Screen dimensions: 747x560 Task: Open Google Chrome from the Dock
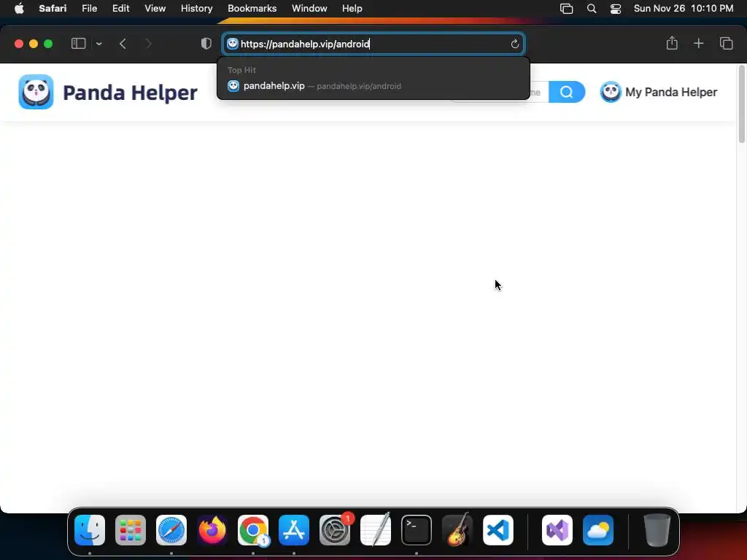(x=253, y=530)
